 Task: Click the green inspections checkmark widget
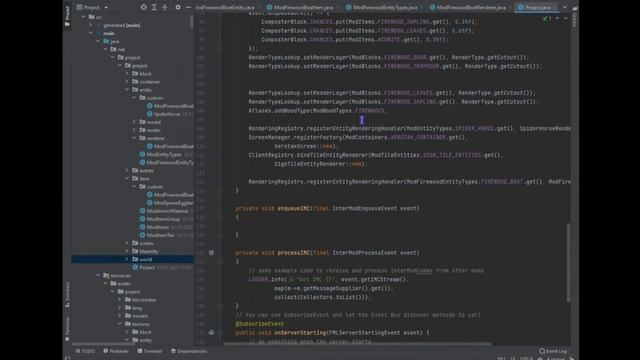[x=547, y=18]
